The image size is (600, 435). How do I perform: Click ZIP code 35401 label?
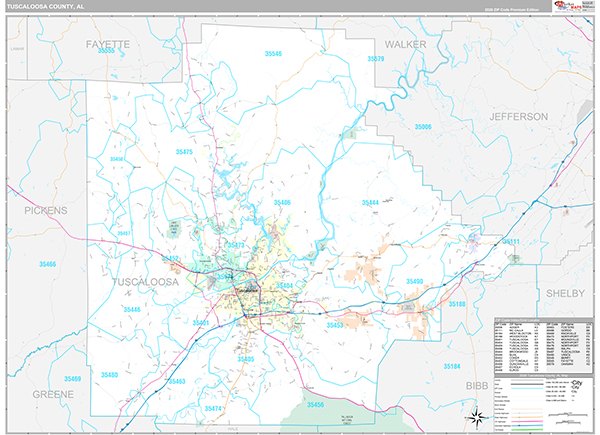click(x=201, y=323)
